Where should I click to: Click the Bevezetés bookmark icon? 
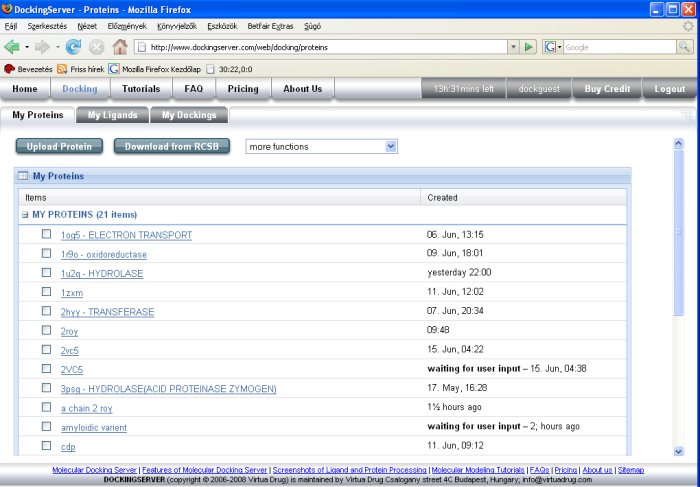click(10, 69)
